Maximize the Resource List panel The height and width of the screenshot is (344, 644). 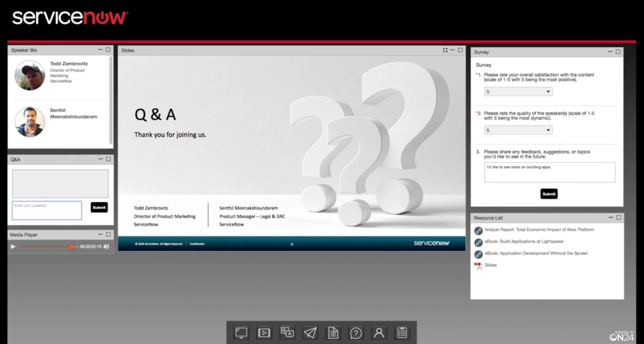click(619, 218)
